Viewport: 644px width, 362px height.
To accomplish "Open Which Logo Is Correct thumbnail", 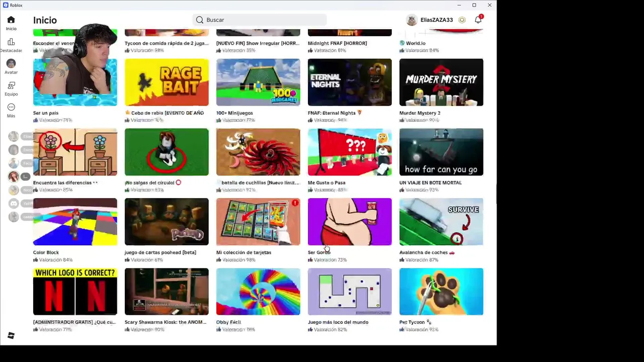I will coord(75,292).
